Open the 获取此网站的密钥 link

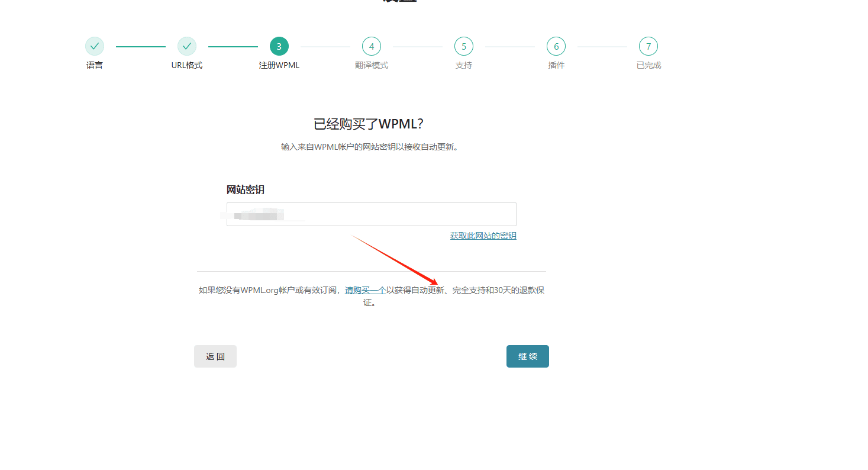(x=483, y=236)
